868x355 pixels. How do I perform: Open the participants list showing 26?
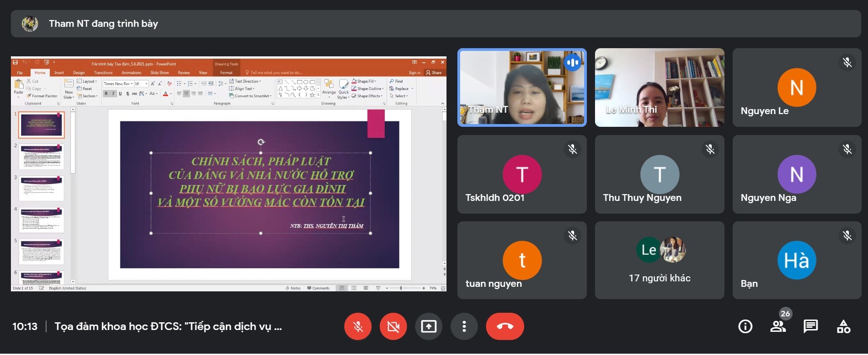[x=778, y=326]
